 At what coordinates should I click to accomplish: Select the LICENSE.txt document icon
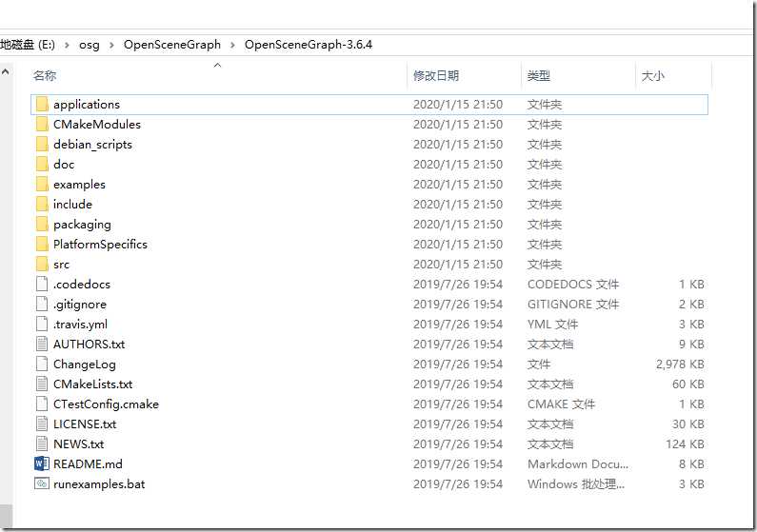click(42, 424)
